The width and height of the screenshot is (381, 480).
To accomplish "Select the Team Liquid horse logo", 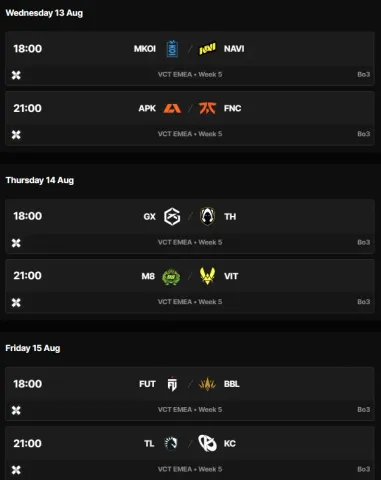I will pos(171,444).
